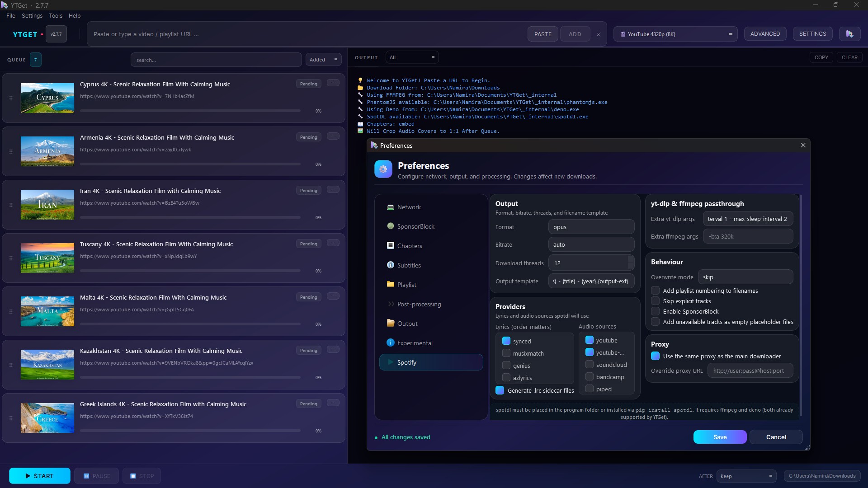Click the COPY output button
Image resolution: width=868 pixels, height=488 pixels.
821,57
